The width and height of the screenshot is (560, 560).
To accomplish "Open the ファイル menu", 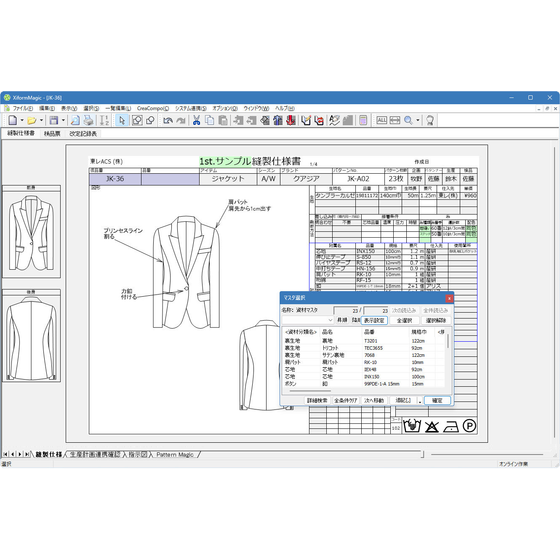I will point(23,108).
